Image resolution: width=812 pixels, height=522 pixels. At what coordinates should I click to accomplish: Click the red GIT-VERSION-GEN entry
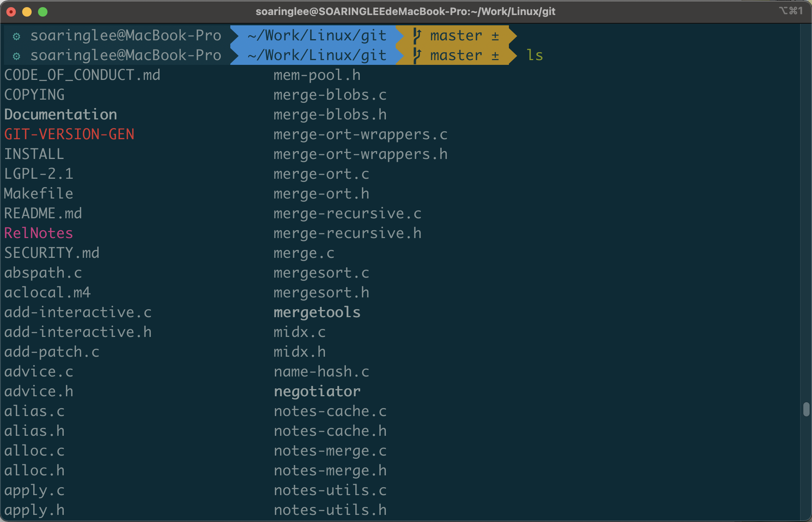click(x=69, y=134)
